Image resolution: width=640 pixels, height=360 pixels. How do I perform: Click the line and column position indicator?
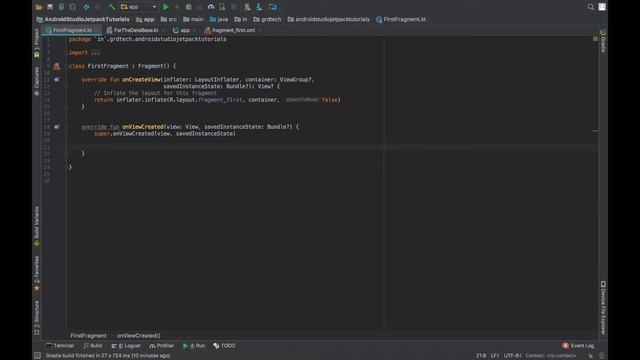[x=480, y=356]
